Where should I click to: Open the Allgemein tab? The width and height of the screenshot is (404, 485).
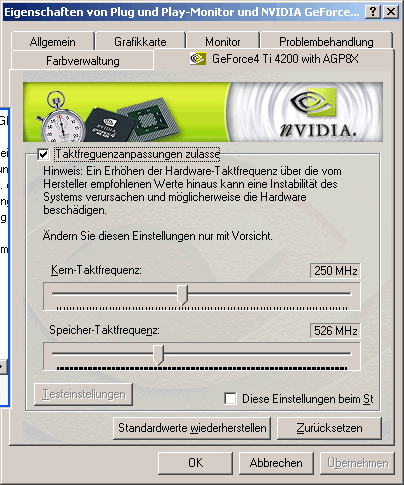pos(53,42)
